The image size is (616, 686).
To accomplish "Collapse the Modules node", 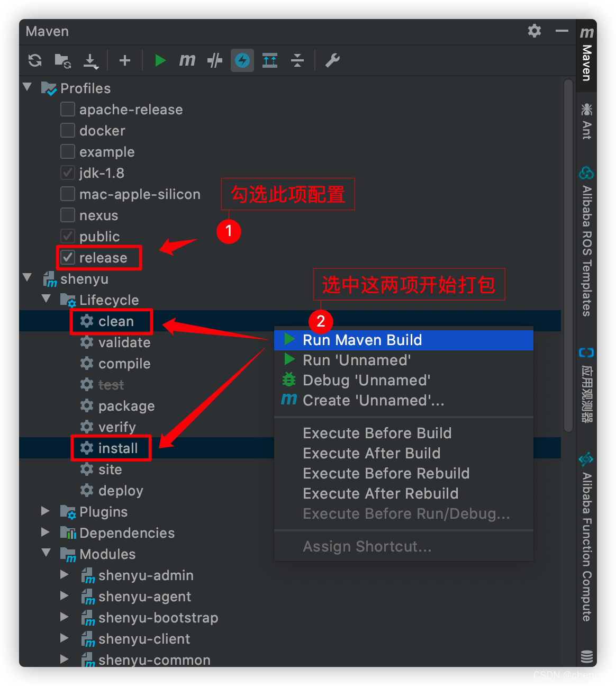I will click(x=47, y=553).
